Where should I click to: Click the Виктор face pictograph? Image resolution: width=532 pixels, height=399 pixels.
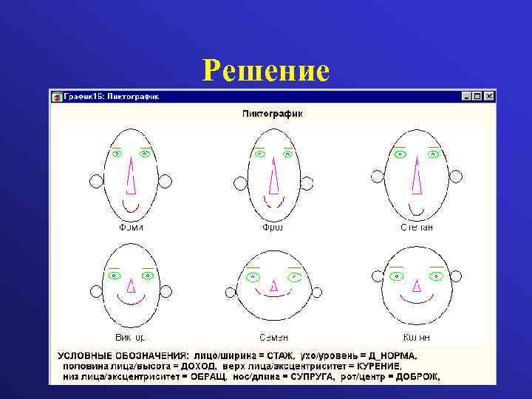pos(131,285)
